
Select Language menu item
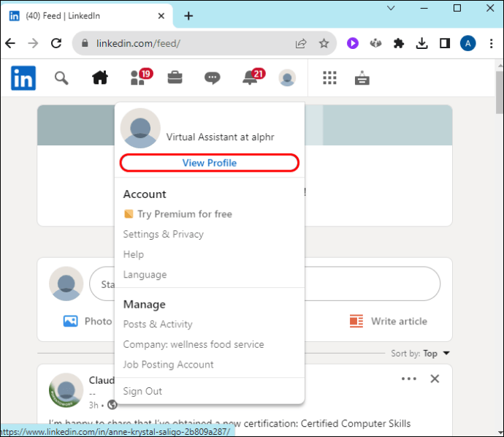coord(145,275)
